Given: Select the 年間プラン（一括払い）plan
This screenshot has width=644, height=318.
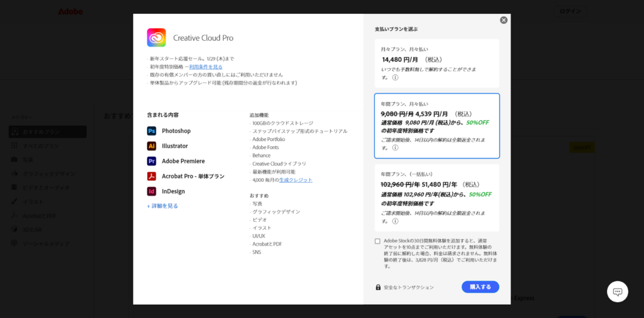Looking at the screenshot, I should pyautogui.click(x=437, y=198).
